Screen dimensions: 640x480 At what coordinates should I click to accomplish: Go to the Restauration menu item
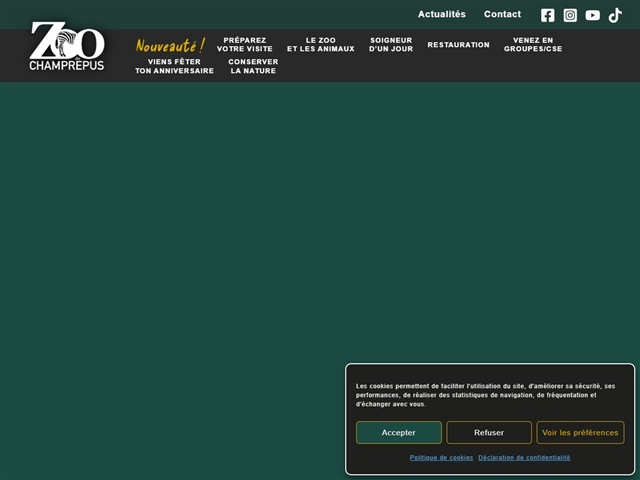(x=458, y=45)
